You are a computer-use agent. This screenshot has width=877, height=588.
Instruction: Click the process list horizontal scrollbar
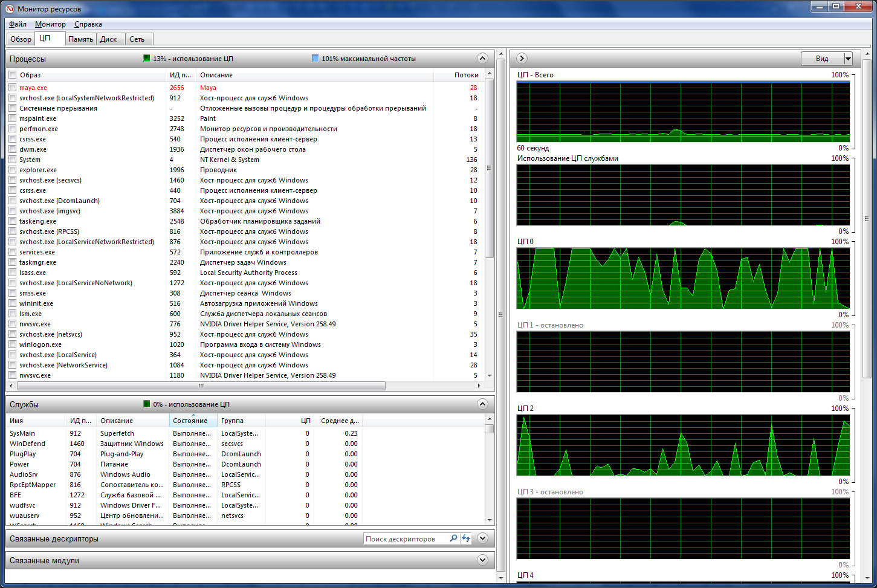click(x=201, y=386)
